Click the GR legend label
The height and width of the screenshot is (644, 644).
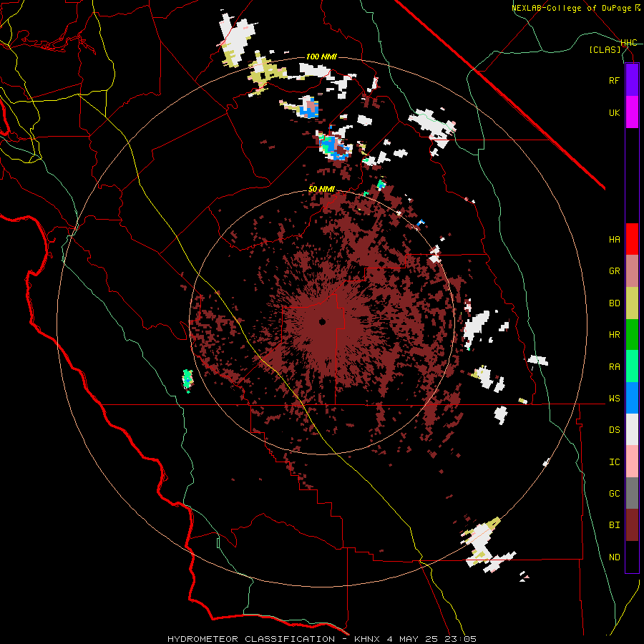pos(614,271)
